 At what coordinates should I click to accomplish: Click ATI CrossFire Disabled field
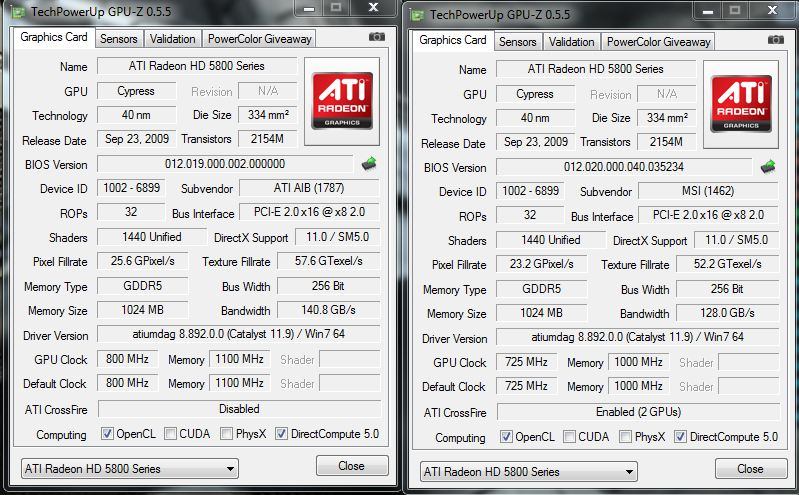239,409
